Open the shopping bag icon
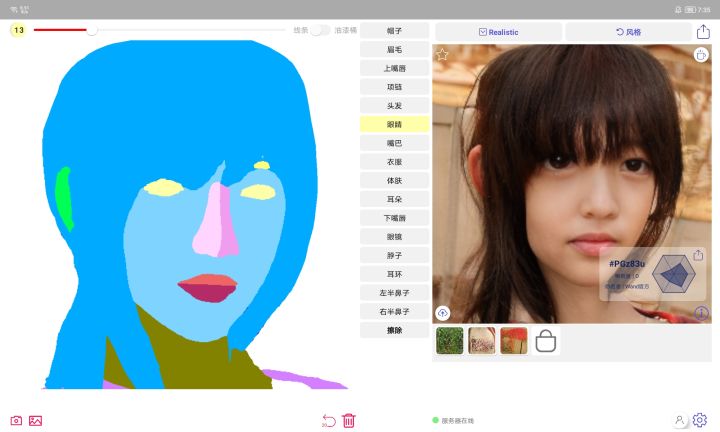 coord(546,341)
